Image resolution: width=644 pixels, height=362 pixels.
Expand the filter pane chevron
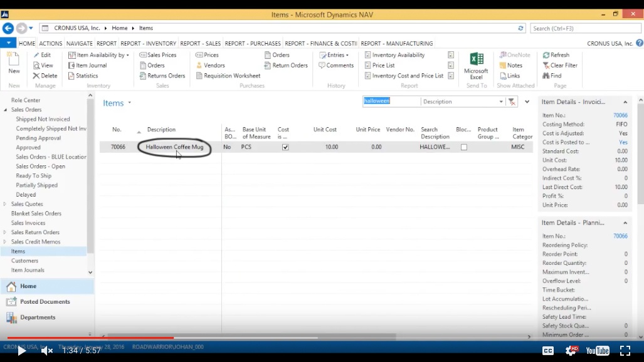527,101
